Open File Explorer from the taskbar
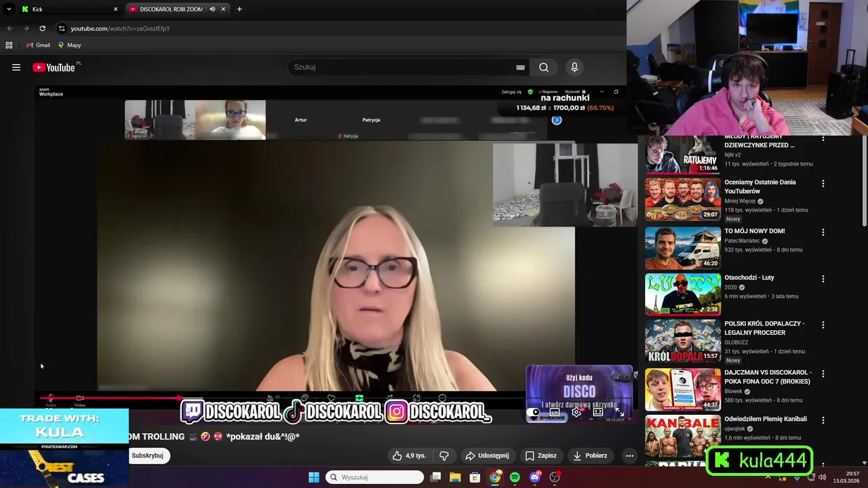 (455, 477)
